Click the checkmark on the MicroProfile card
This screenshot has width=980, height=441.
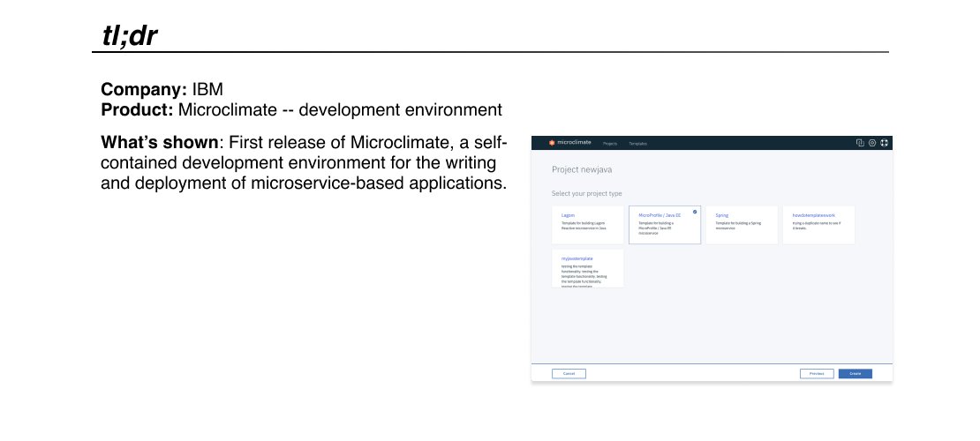coord(695,212)
